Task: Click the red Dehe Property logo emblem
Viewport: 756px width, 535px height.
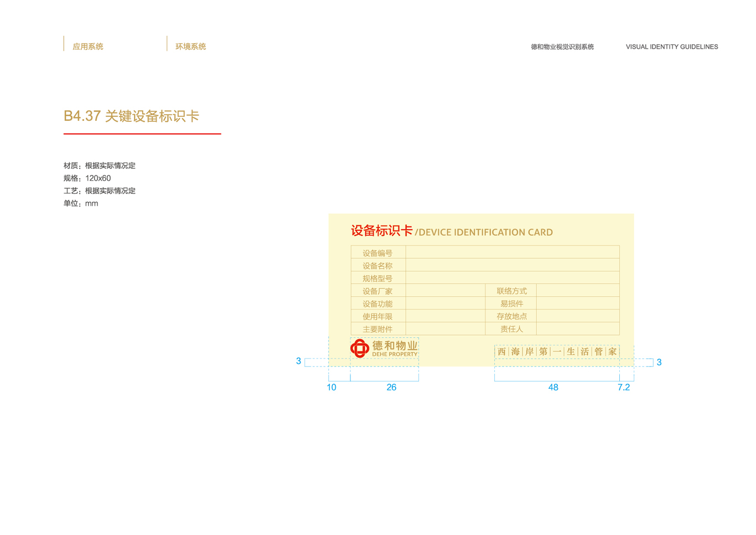Action: point(360,348)
